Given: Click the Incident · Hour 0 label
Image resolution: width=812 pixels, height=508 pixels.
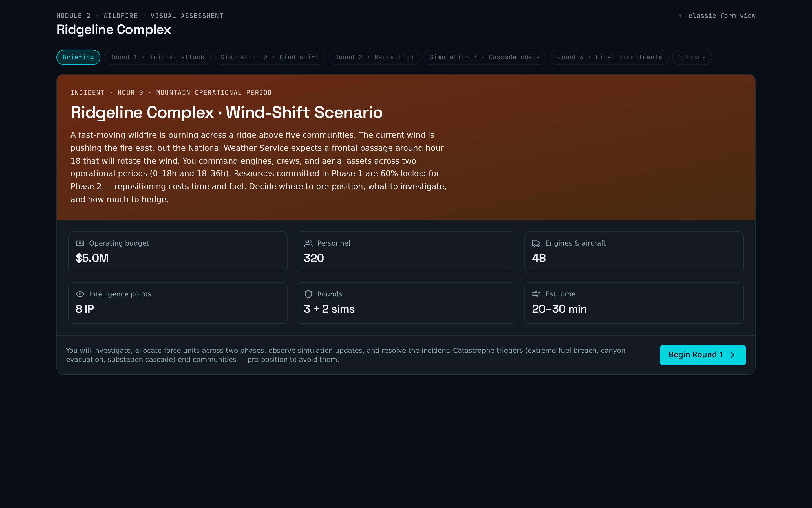Looking at the screenshot, I should [x=171, y=92].
